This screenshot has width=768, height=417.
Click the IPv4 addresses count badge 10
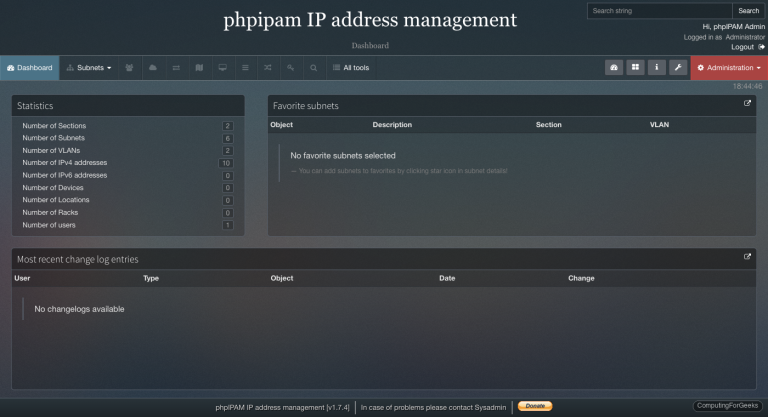pos(226,163)
